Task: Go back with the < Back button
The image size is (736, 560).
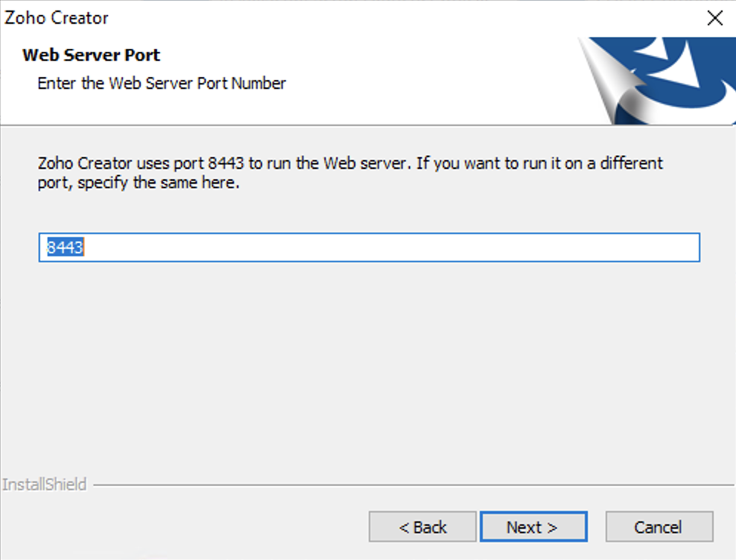Action: pos(423,527)
